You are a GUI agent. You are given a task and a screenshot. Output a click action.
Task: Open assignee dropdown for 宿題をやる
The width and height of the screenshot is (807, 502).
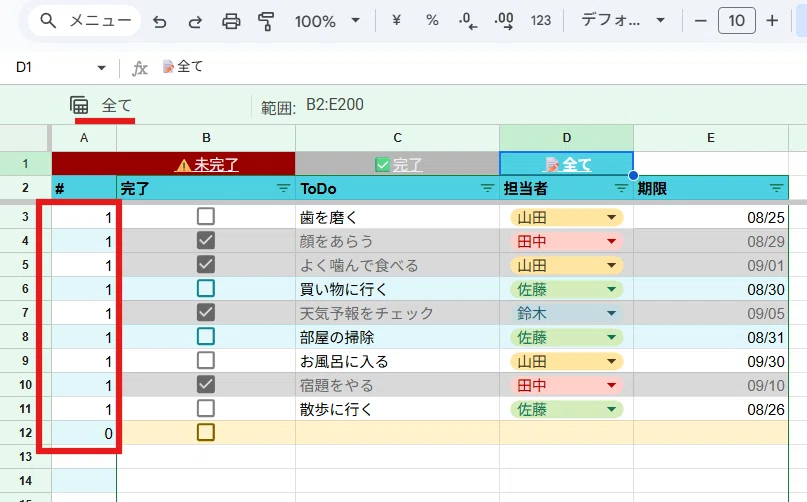[x=611, y=385]
